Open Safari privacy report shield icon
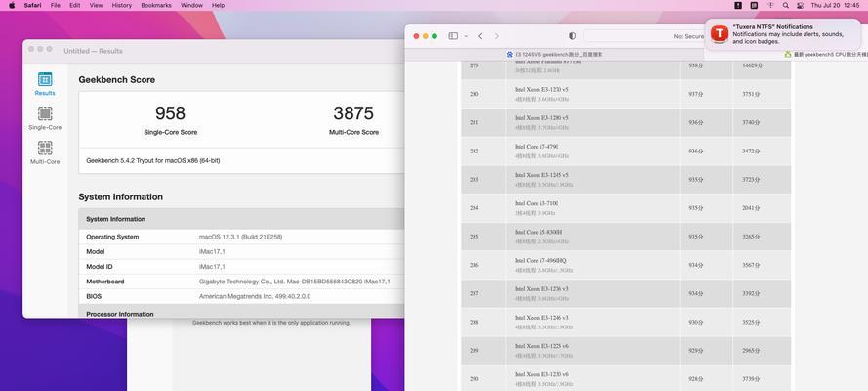868x391 pixels. (572, 36)
